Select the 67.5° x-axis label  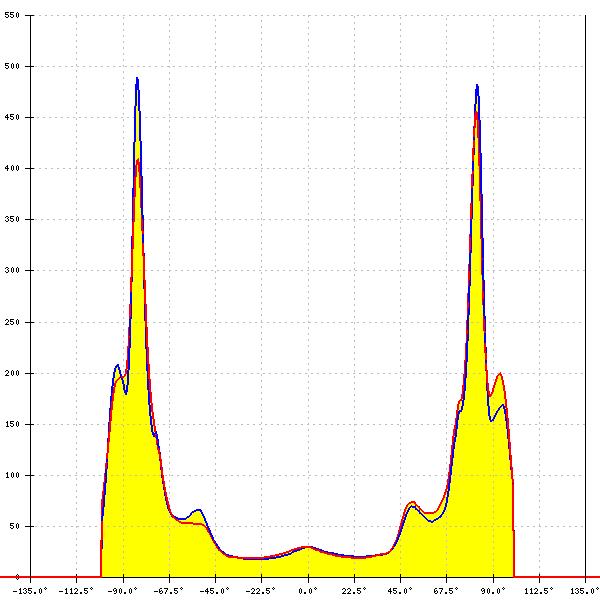point(446,591)
